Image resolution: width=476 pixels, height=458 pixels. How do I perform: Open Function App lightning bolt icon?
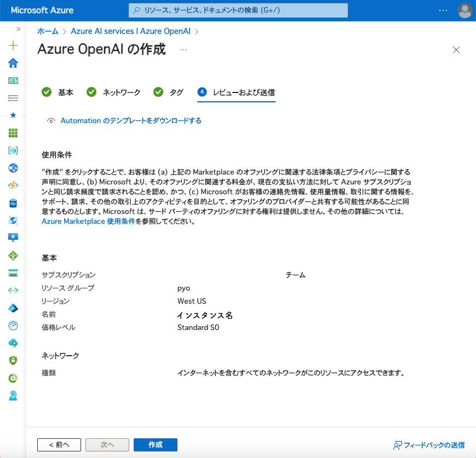click(x=13, y=185)
